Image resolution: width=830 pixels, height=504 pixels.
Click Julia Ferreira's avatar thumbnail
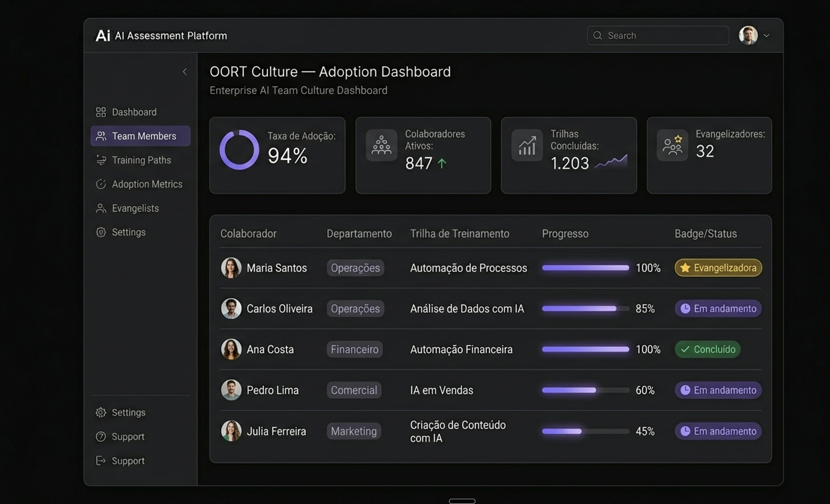[x=231, y=431]
